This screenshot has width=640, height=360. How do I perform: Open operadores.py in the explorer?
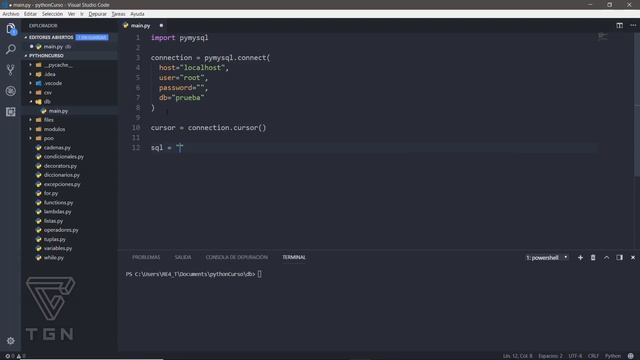[61, 230]
